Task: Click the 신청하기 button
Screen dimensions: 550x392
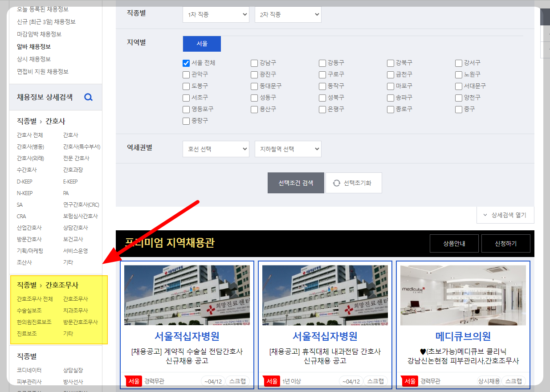Action: tap(506, 244)
